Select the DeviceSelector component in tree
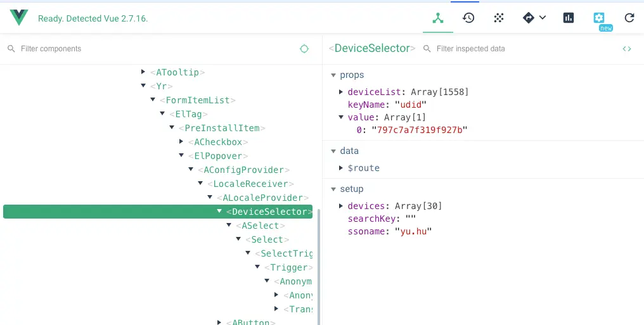644x325 pixels. pyautogui.click(x=269, y=212)
